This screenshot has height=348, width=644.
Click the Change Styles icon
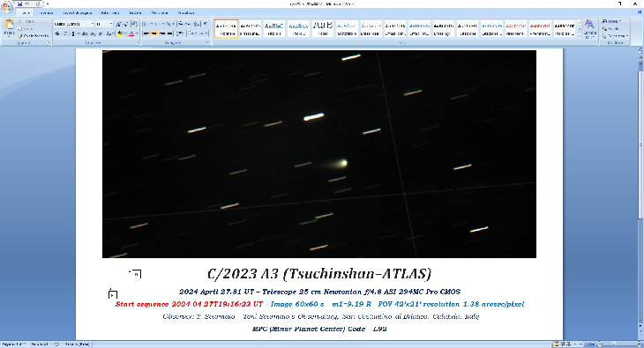coord(590,28)
